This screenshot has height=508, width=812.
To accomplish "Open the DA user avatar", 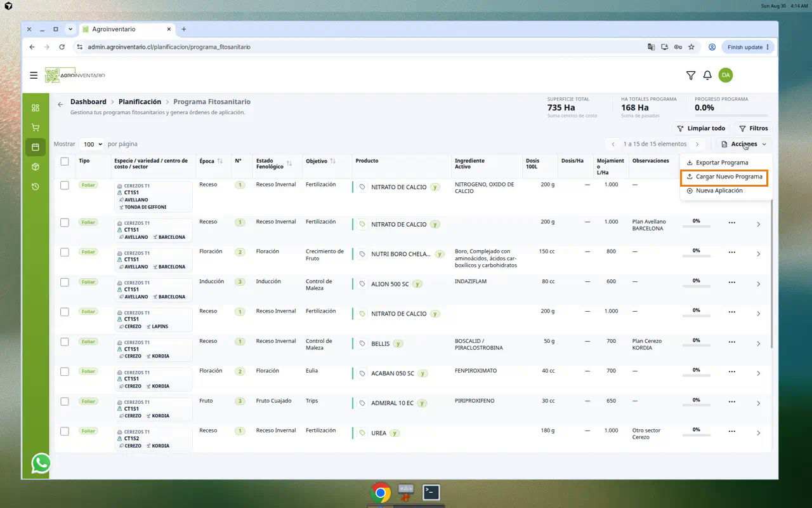I will (x=726, y=75).
